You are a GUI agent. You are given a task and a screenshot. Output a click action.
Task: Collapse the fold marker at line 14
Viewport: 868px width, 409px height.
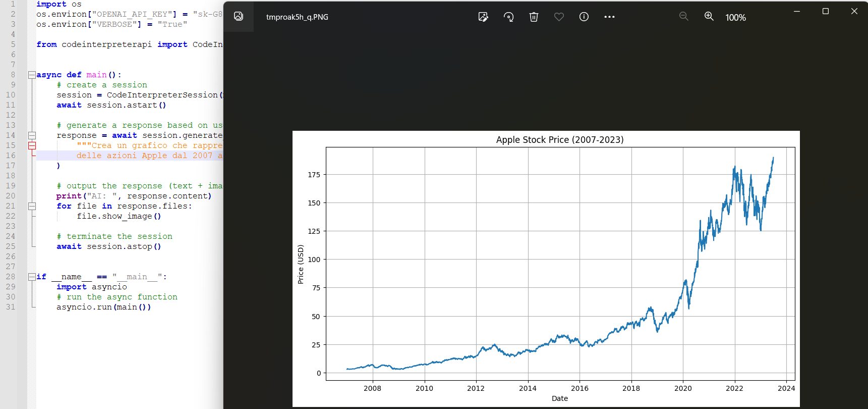(32, 135)
